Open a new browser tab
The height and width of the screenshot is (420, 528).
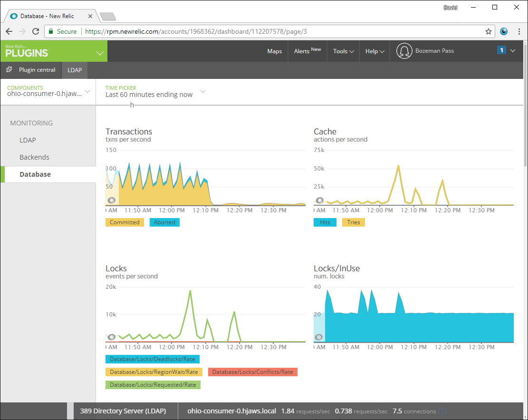pos(108,16)
